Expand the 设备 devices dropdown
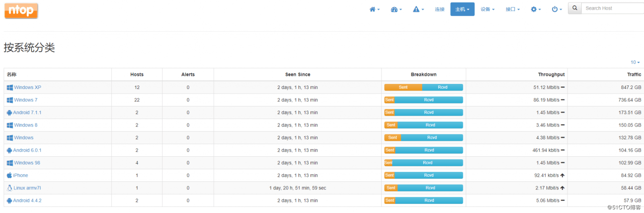 pyautogui.click(x=487, y=9)
